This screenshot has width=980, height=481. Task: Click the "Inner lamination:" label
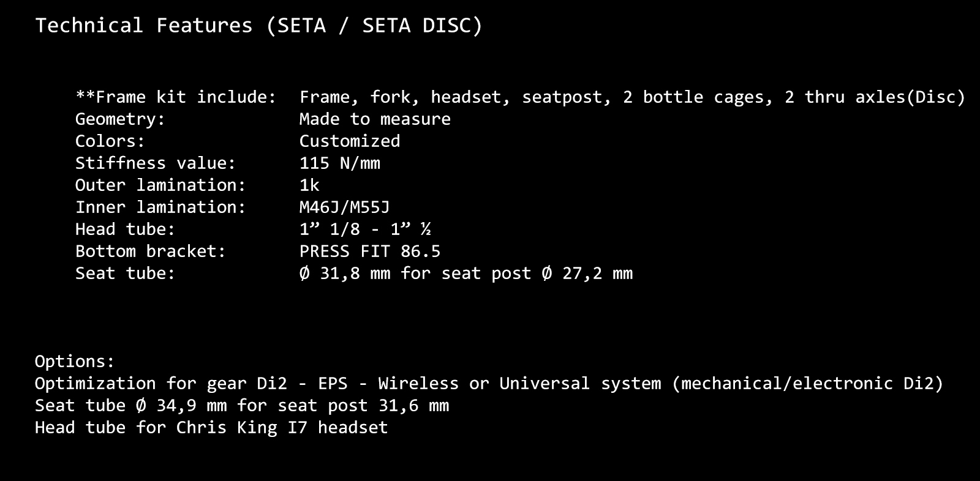(x=160, y=207)
